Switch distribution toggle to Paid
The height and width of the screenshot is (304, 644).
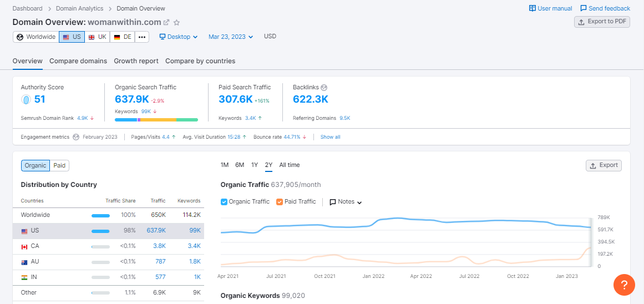point(59,165)
